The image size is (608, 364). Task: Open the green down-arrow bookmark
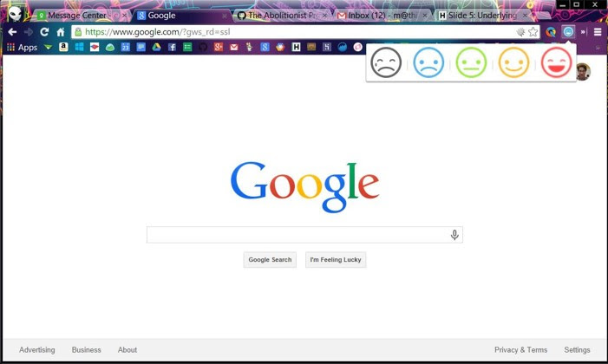pyautogui.click(x=48, y=47)
